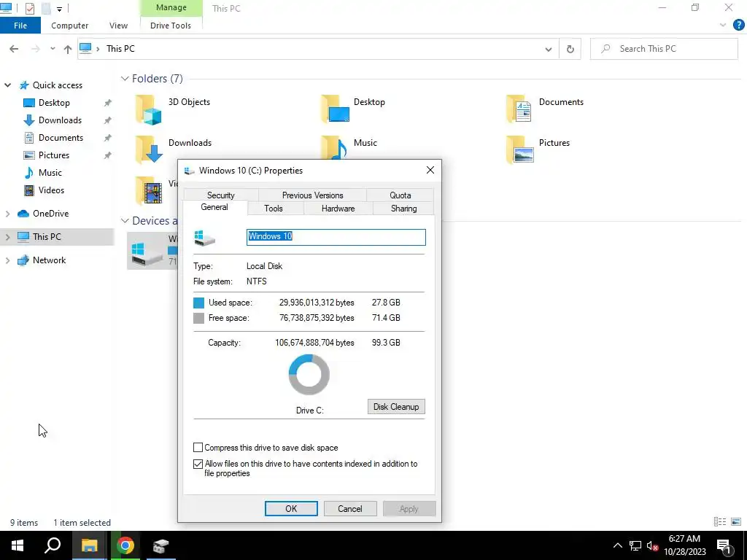Switch to the Hardware tab
747x560 pixels.
coord(338,209)
